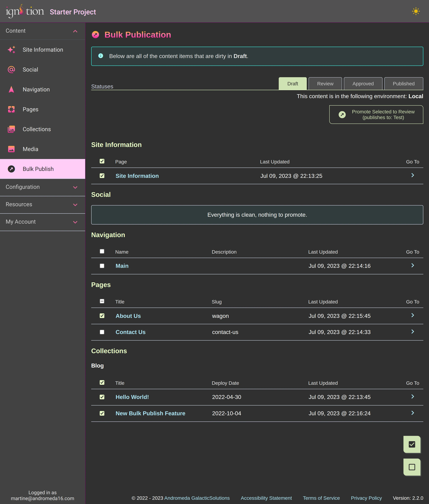Open New Bulk Publish Feature link

pos(150,413)
